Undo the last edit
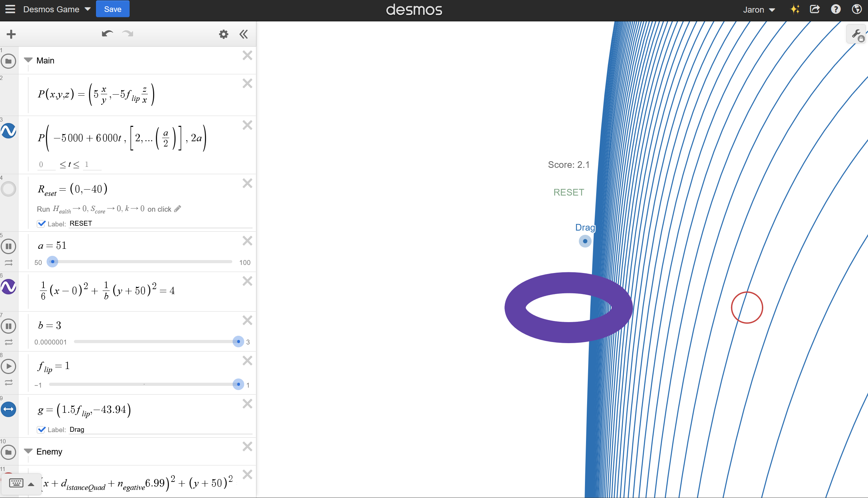The image size is (868, 498). click(x=107, y=34)
